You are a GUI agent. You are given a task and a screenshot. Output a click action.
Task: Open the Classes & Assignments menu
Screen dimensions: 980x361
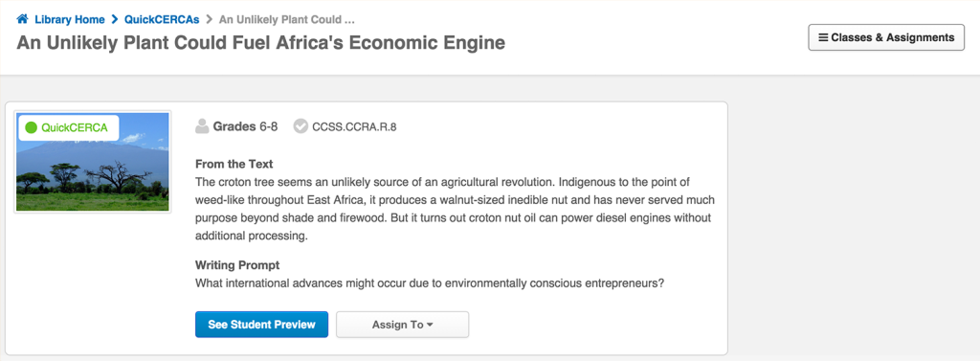(886, 37)
